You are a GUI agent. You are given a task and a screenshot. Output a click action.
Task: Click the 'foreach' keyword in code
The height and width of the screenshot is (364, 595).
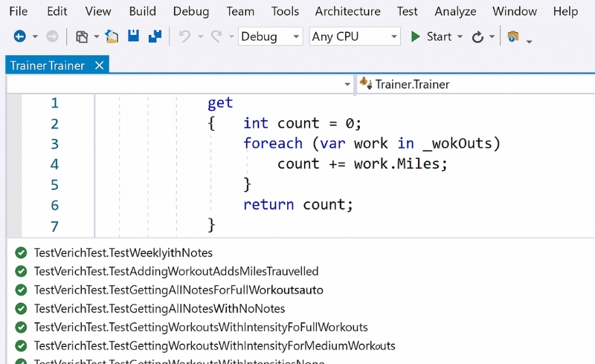click(273, 143)
